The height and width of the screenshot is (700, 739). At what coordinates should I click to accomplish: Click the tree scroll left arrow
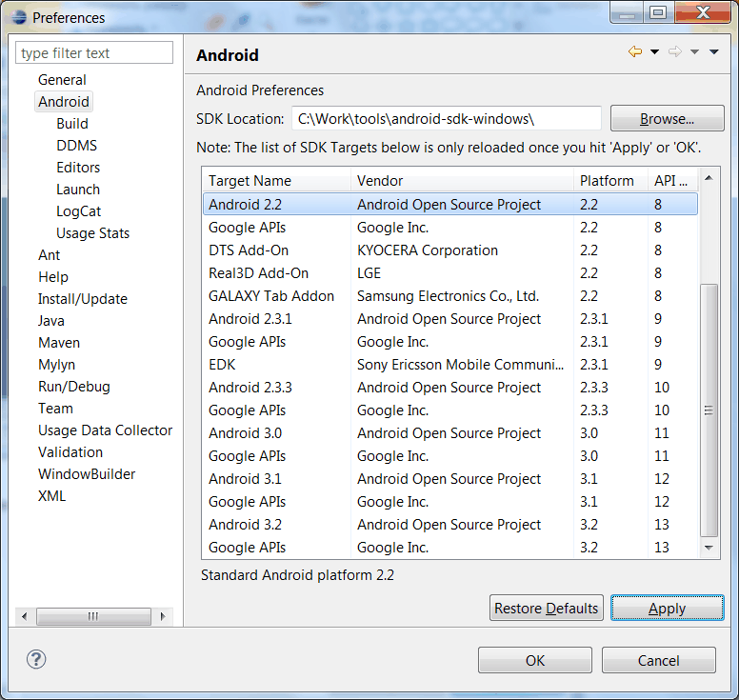pyautogui.click(x=25, y=616)
